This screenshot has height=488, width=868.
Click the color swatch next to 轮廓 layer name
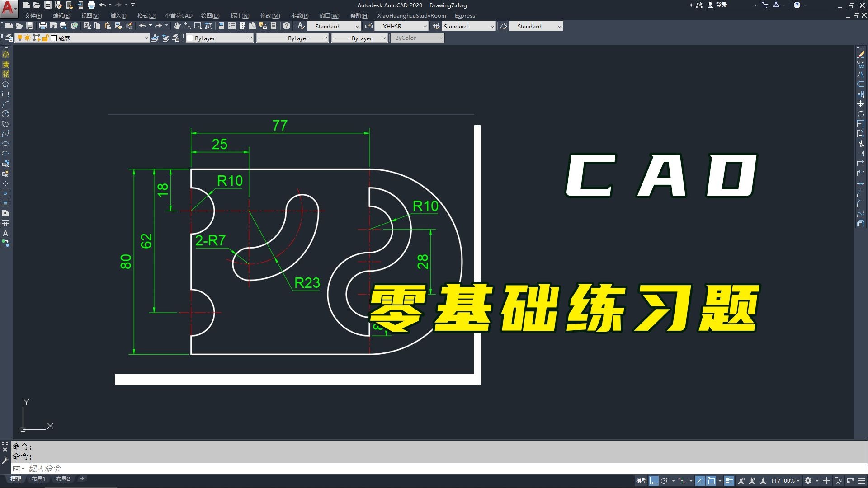coord(53,38)
